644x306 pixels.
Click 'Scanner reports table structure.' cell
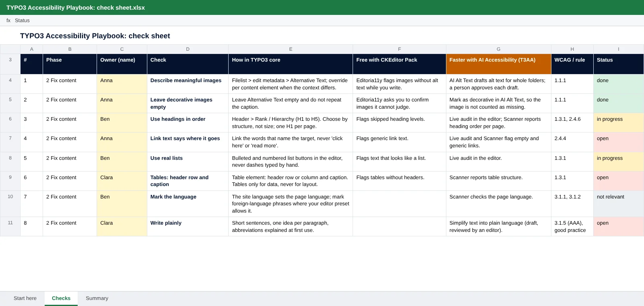coord(498,181)
